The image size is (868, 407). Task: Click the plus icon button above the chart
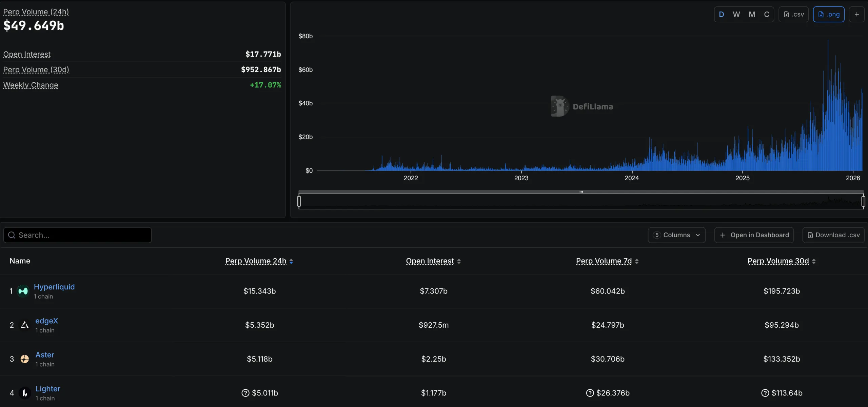856,14
